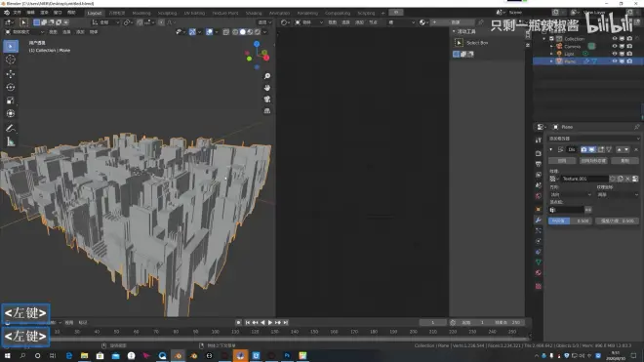
Task: Click the viewport navigation axis gizmo
Action: 257,55
